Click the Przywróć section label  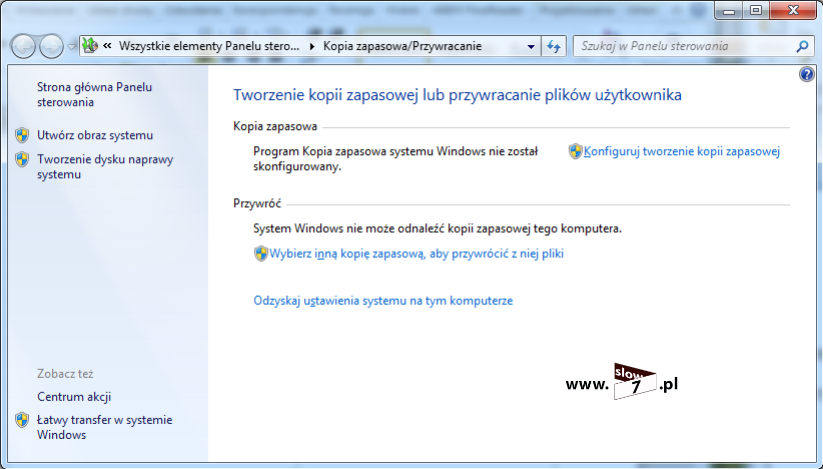tap(257, 204)
